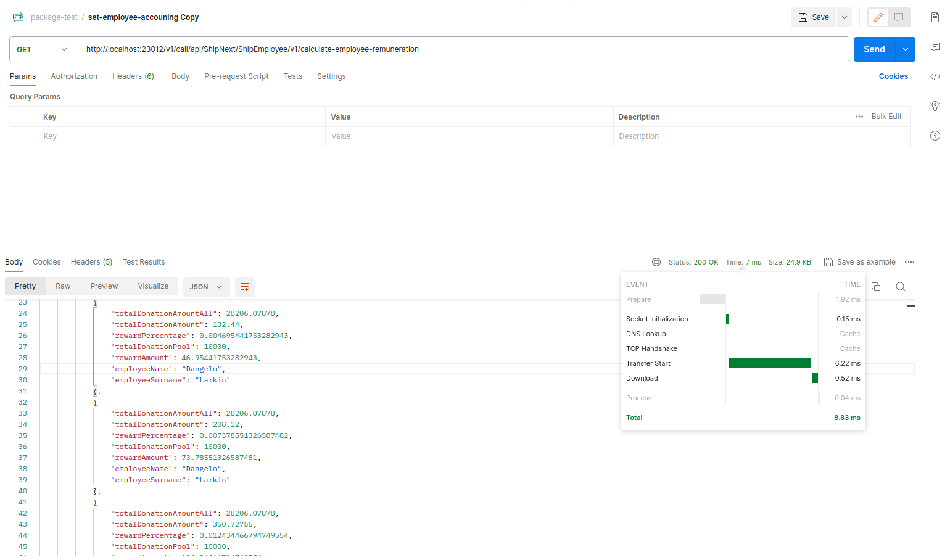
Task: Click the Value input cell
Action: pyautogui.click(x=469, y=136)
